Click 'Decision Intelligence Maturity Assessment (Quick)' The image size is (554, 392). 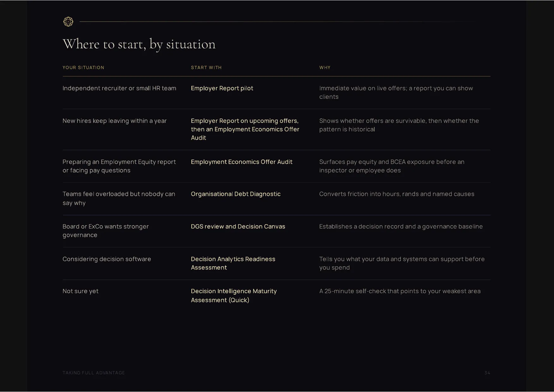coord(234,296)
